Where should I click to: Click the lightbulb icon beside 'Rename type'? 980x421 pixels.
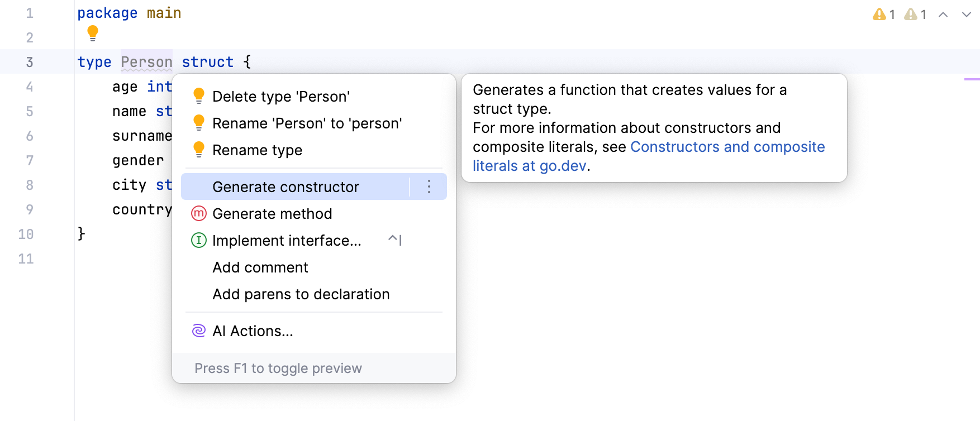pos(198,149)
